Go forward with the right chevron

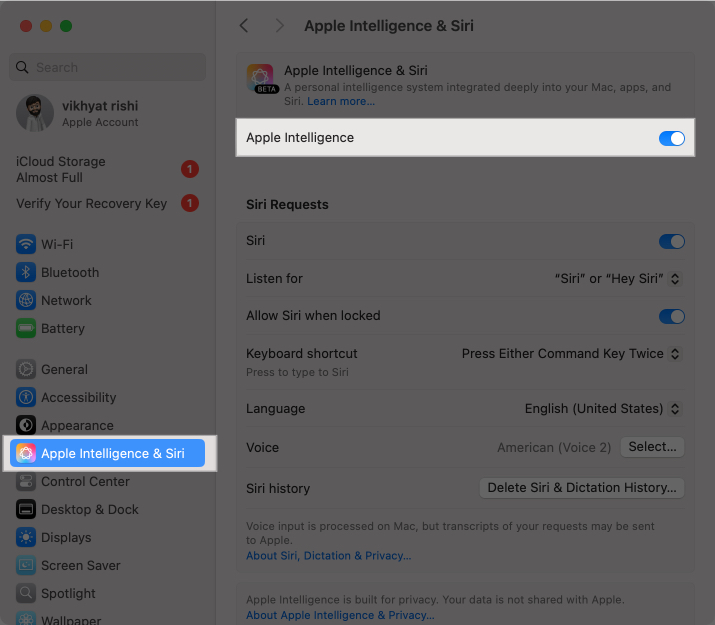280,26
